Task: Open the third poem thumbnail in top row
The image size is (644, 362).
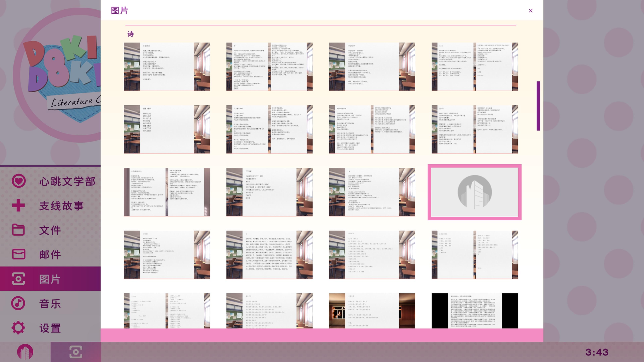Action: (372, 67)
